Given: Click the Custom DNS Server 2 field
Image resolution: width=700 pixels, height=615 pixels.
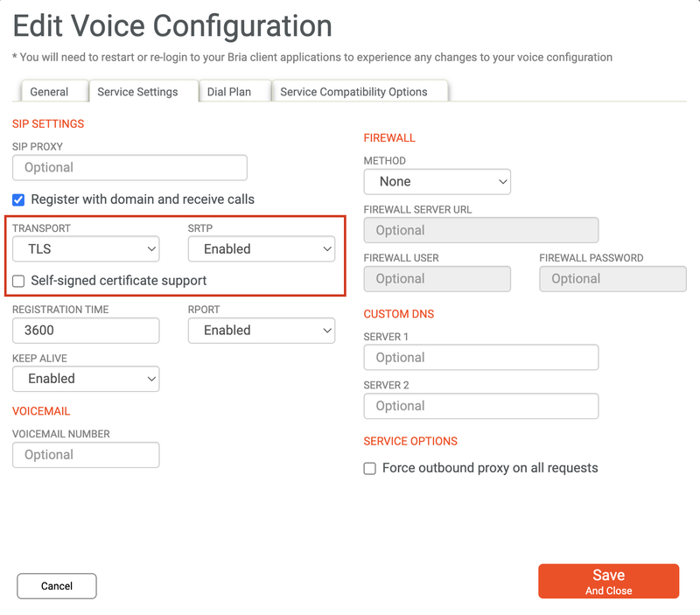Looking at the screenshot, I should (x=480, y=406).
